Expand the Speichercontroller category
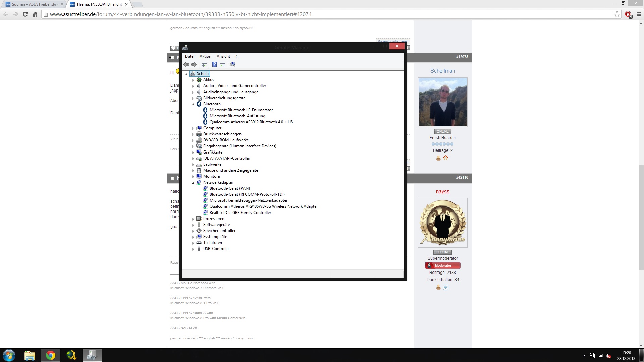The image size is (644, 362). (x=193, y=231)
